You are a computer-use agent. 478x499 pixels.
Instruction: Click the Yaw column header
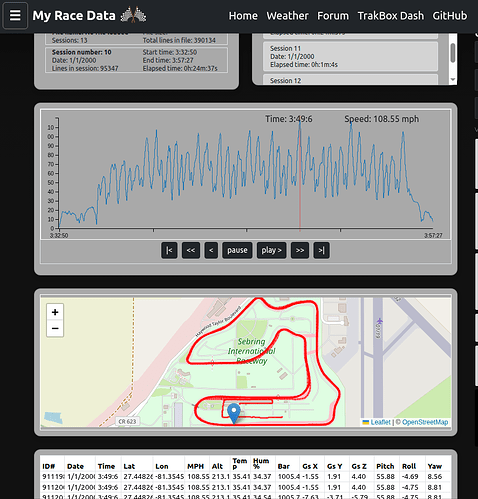(x=435, y=466)
